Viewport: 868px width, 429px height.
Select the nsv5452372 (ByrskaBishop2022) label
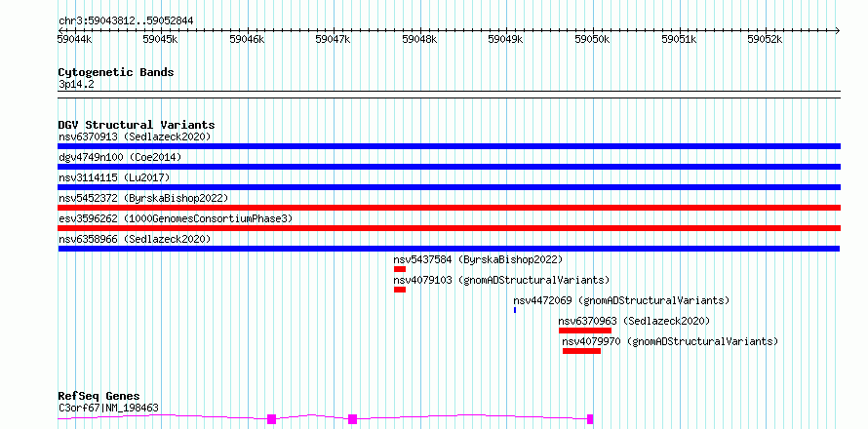tap(143, 198)
